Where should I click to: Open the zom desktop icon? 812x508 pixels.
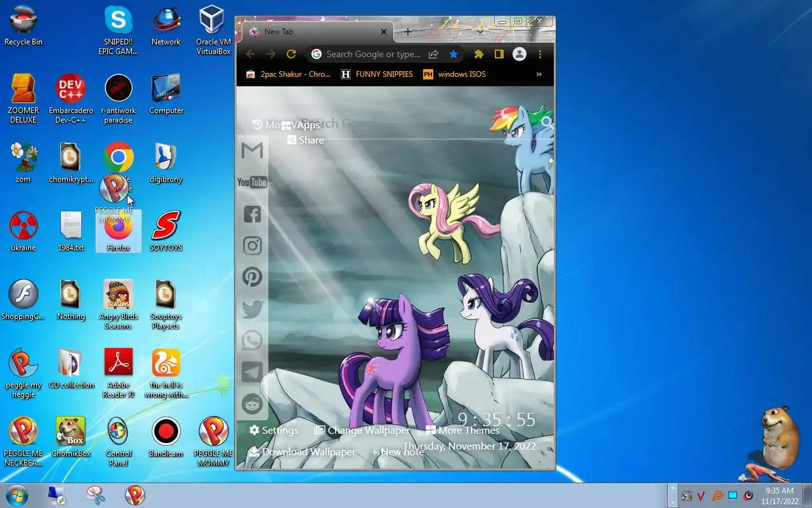tap(23, 164)
